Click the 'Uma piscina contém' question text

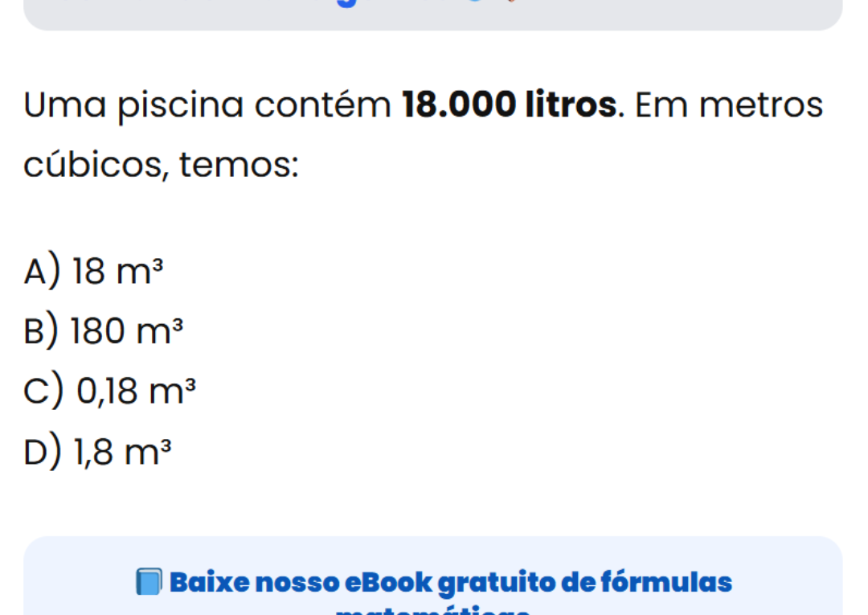[207, 106]
